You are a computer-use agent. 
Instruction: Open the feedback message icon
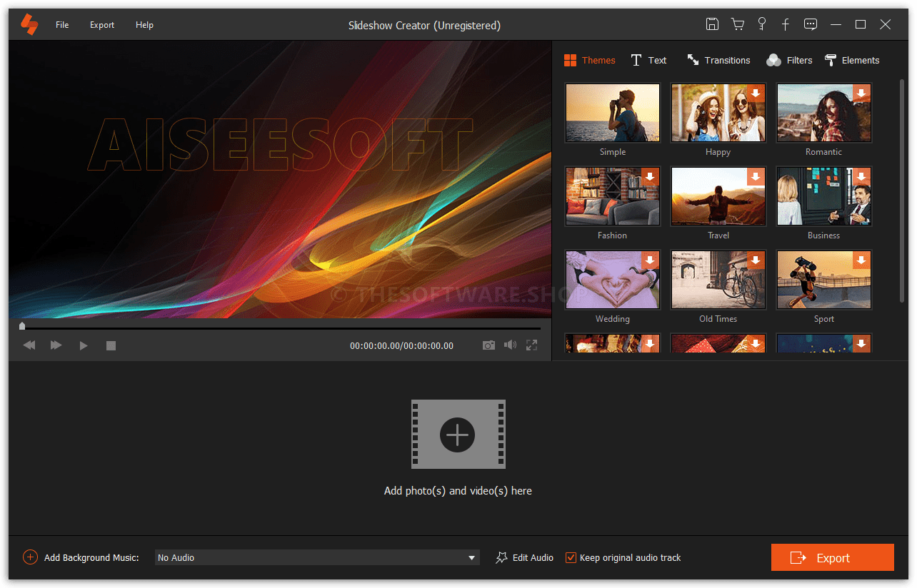810,24
